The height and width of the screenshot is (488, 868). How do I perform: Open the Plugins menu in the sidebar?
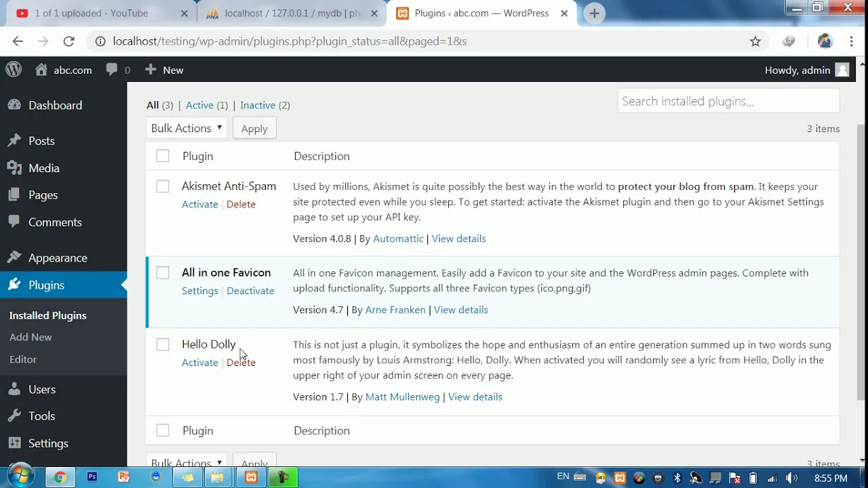click(x=64, y=285)
